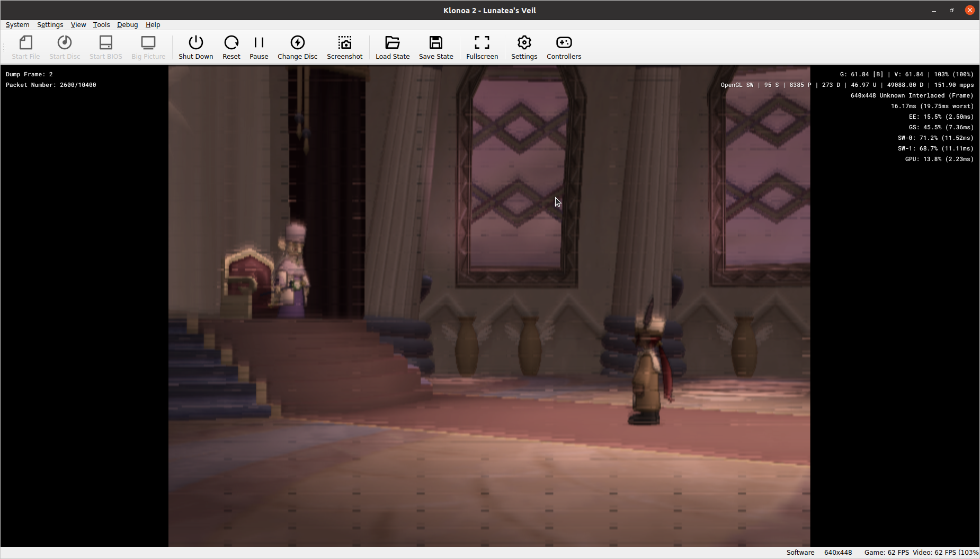Shut Down the virtual machine
The height and width of the screenshot is (559, 980).
tap(196, 48)
